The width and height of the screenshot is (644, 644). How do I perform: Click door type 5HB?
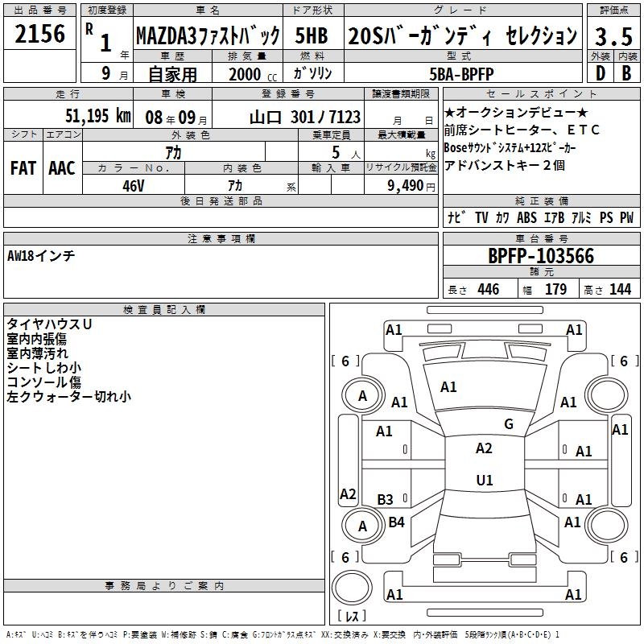312,35
